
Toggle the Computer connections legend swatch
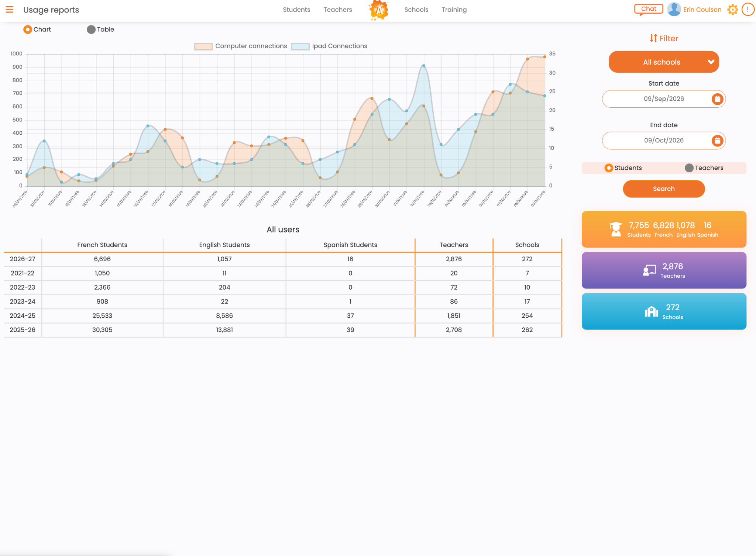(x=203, y=46)
